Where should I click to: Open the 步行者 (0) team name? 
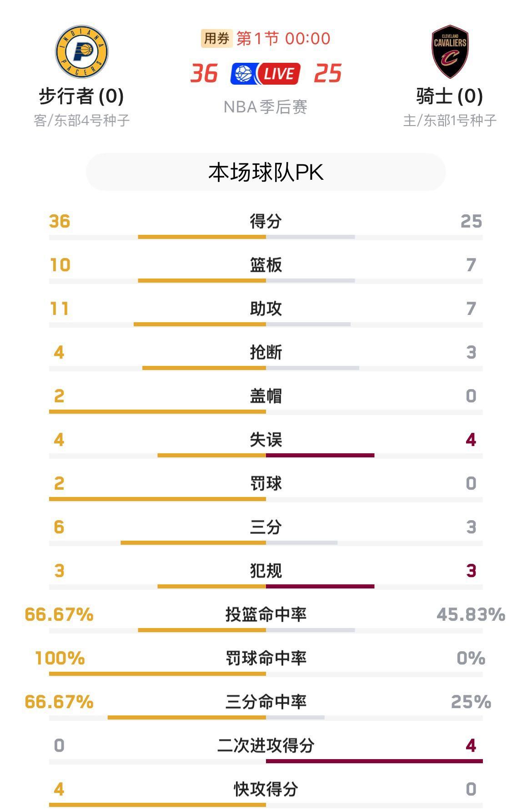tap(81, 96)
